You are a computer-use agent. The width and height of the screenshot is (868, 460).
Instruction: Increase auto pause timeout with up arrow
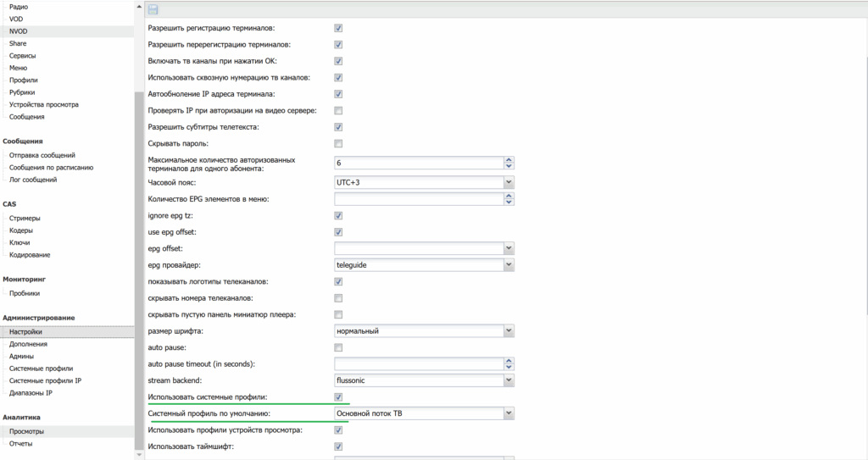[509, 360]
